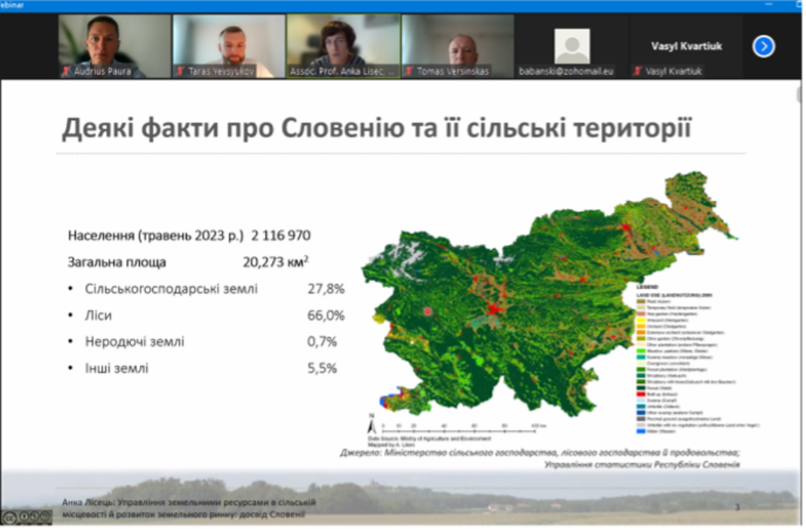This screenshot has width=806, height=532.
Task: Click the Creative Commons license badge
Action: 26,518
